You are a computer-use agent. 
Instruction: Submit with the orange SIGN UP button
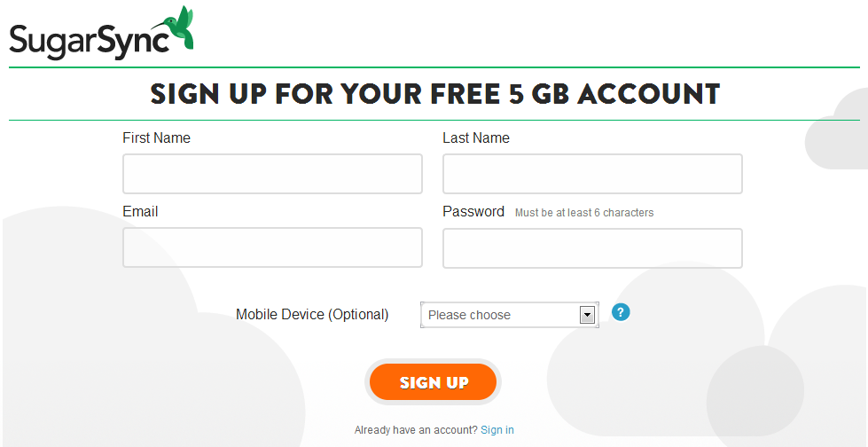coord(433,381)
